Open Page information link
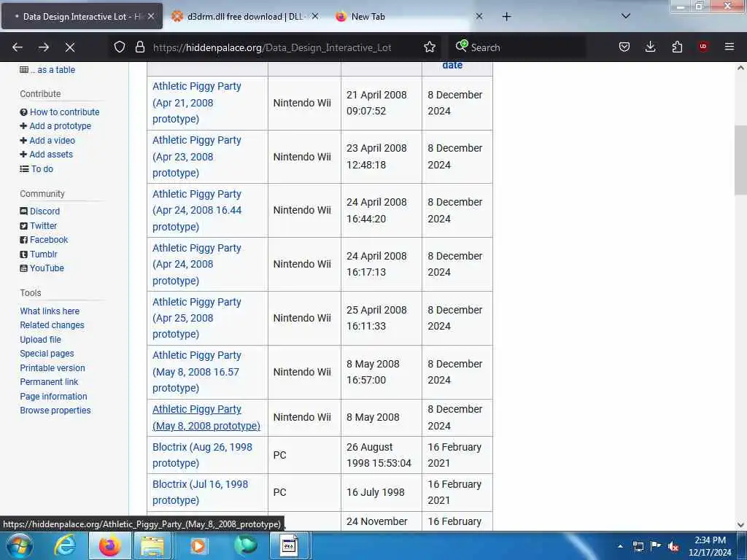The width and height of the screenshot is (747, 560). 53,396
